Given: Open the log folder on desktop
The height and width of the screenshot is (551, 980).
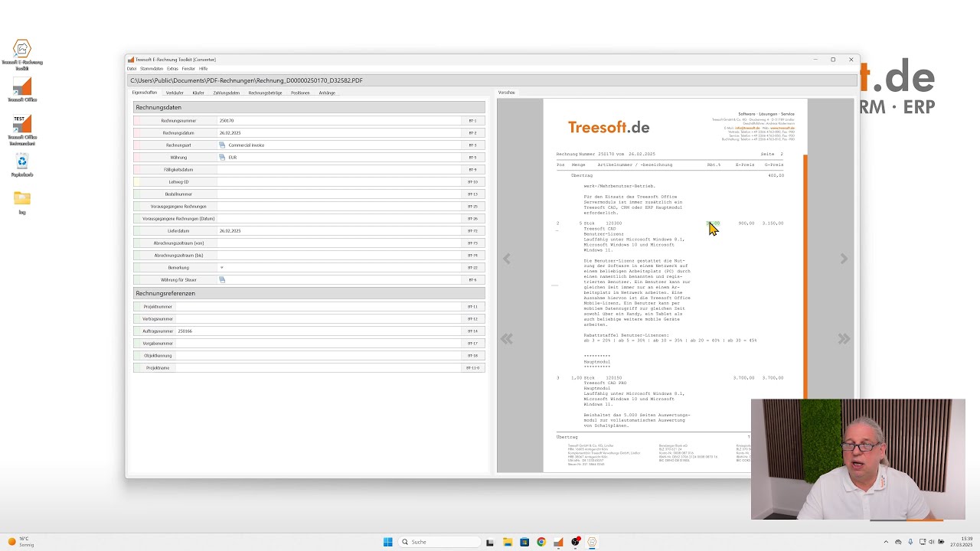Looking at the screenshot, I should (x=22, y=202).
